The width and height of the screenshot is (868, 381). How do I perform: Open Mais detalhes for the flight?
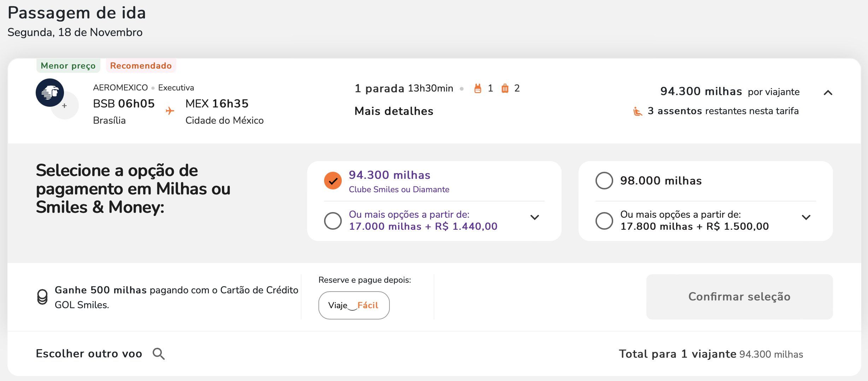pyautogui.click(x=394, y=111)
